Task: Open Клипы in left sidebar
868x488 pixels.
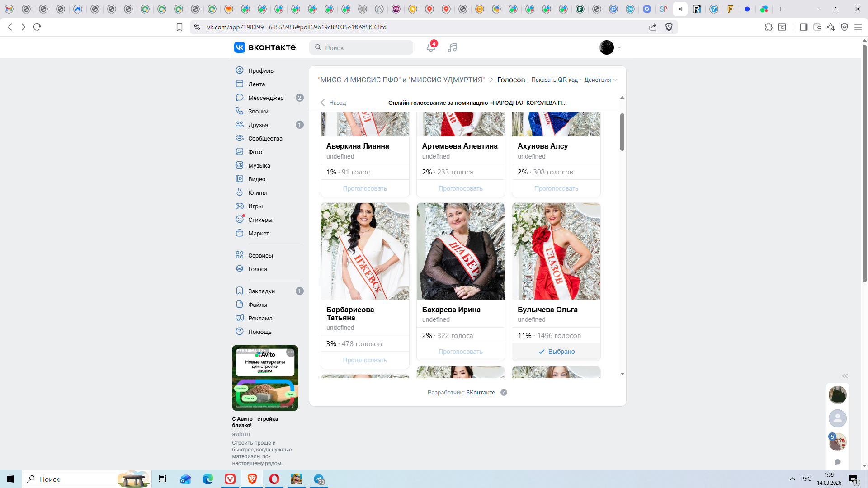Action: tap(257, 192)
